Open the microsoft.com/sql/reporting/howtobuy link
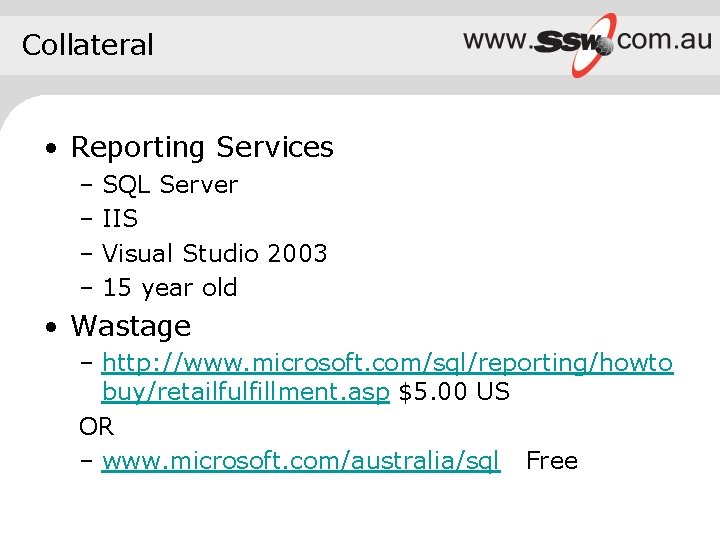 click(x=387, y=362)
